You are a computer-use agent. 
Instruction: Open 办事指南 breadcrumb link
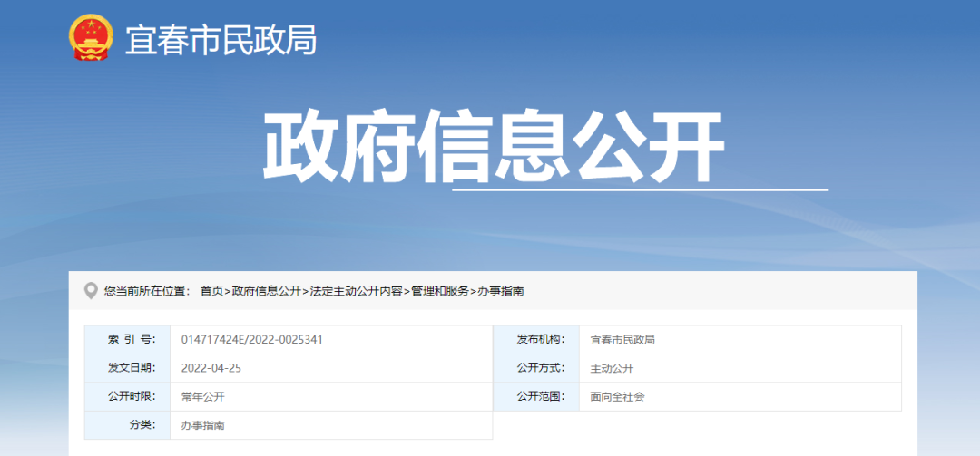coord(501,291)
